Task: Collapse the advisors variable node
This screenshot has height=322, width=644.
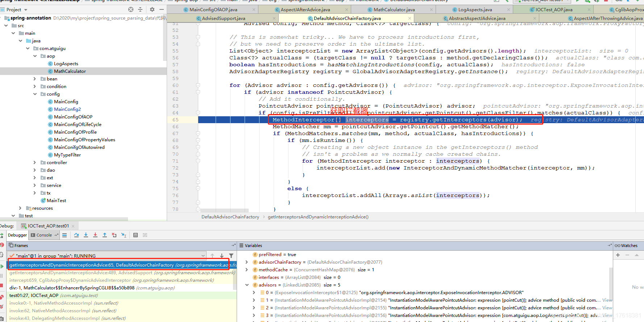Action: pyautogui.click(x=247, y=285)
